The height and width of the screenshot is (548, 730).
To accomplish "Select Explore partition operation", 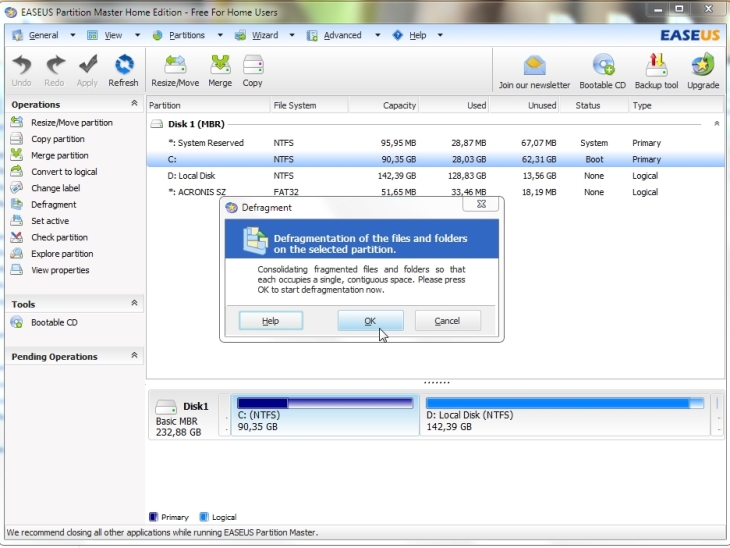I will (x=52, y=253).
